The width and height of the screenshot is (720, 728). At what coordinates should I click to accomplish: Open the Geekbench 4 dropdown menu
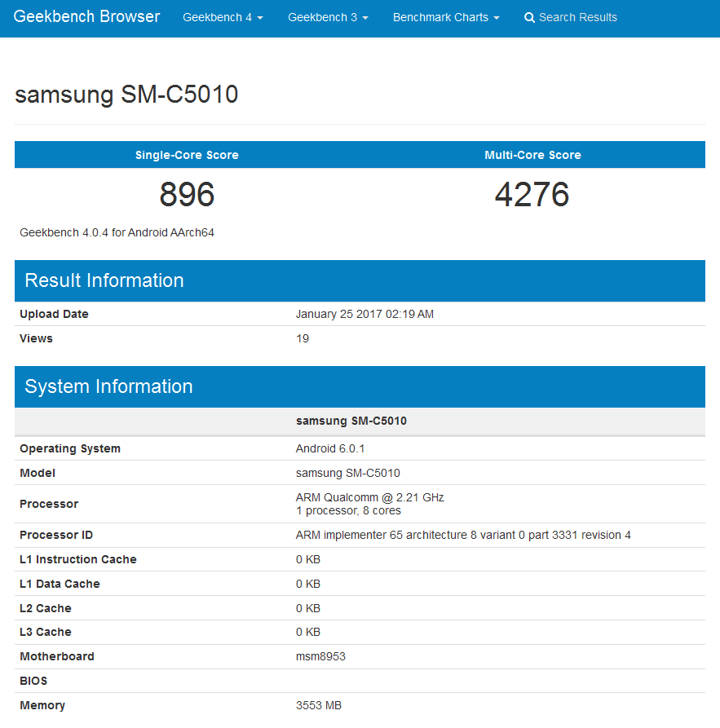(x=223, y=18)
